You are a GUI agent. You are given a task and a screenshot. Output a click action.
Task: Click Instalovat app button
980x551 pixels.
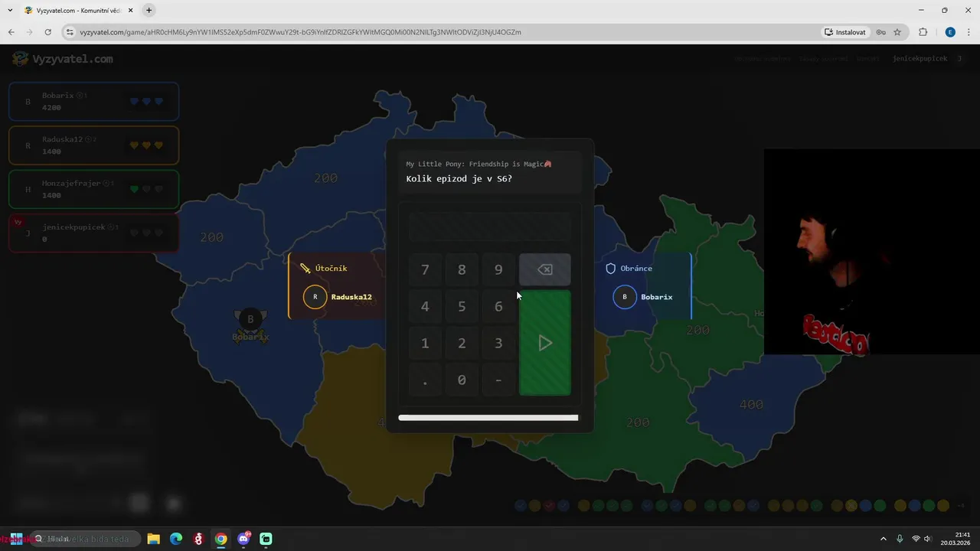[845, 32]
